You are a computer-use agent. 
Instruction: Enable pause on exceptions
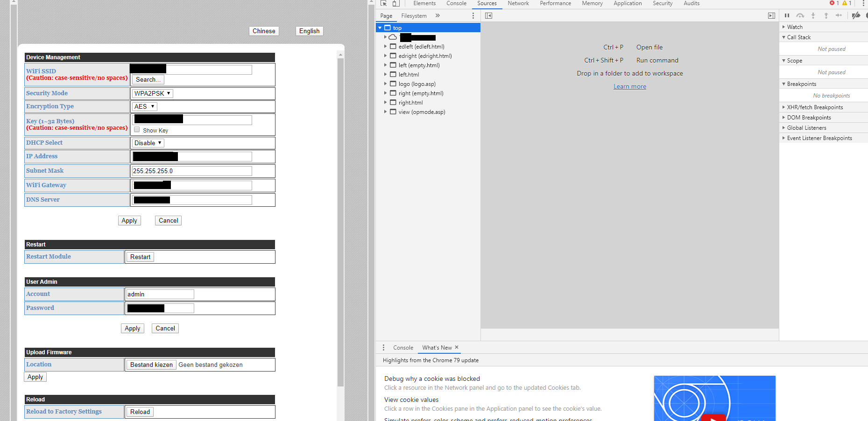click(x=866, y=15)
